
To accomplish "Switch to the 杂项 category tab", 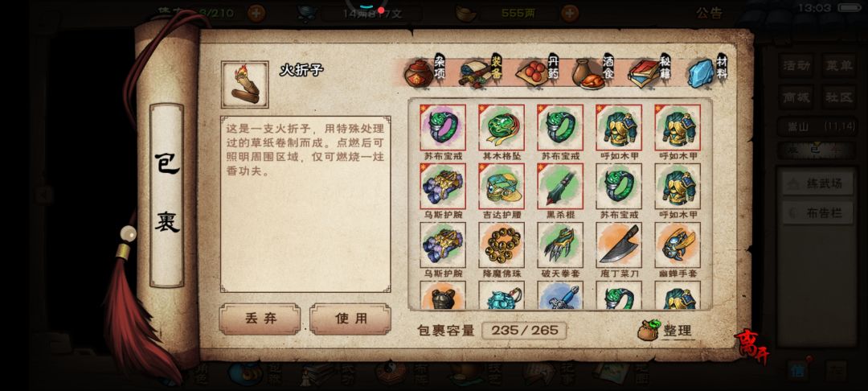I will [x=425, y=72].
